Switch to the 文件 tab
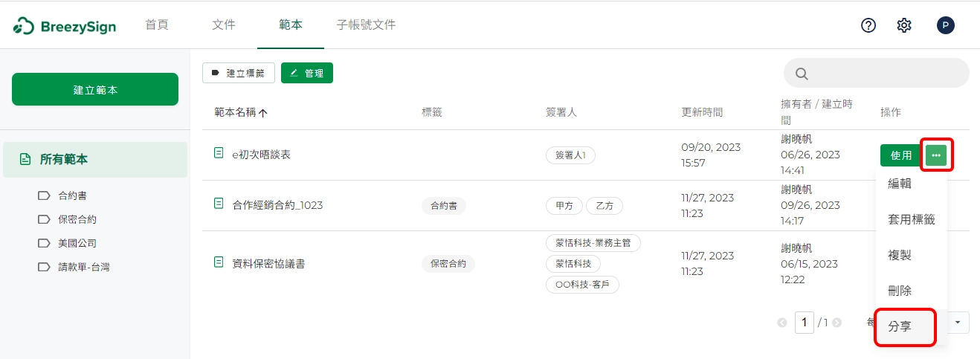980x359 pixels. coord(224,25)
